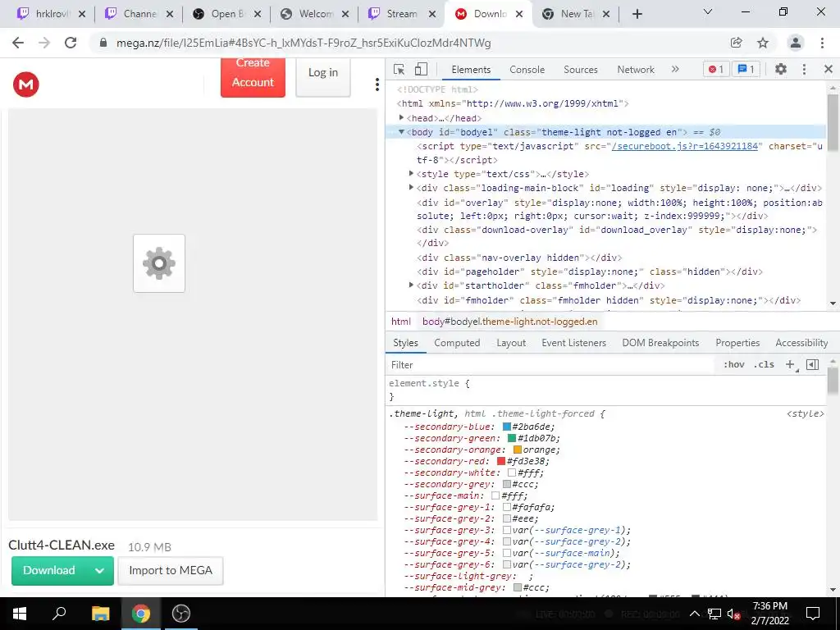Click the html breadcrumb item
Image resolution: width=840 pixels, height=630 pixels.
400,322
